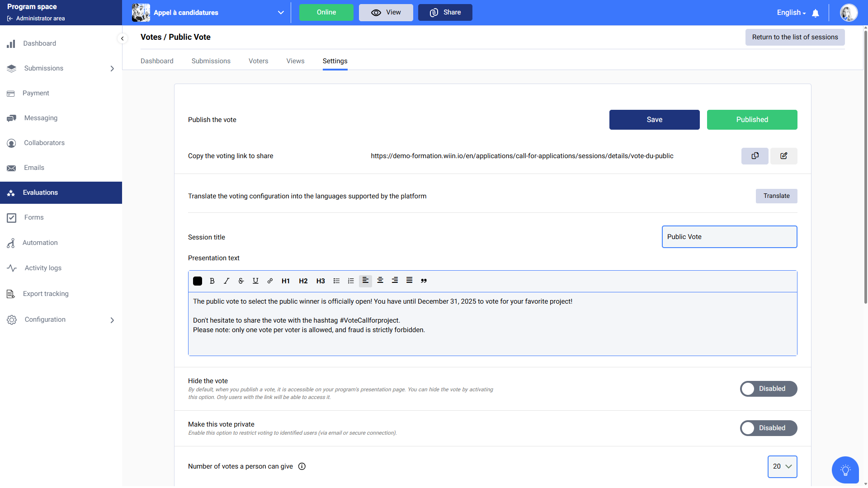
Task: Enable Make this vote private switch
Action: coord(768,428)
